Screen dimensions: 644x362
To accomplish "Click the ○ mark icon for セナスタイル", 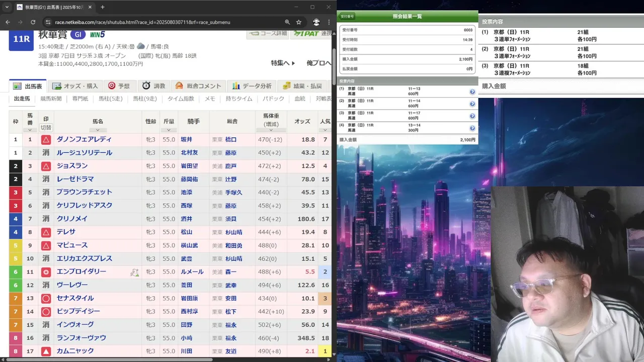I will [46, 298].
